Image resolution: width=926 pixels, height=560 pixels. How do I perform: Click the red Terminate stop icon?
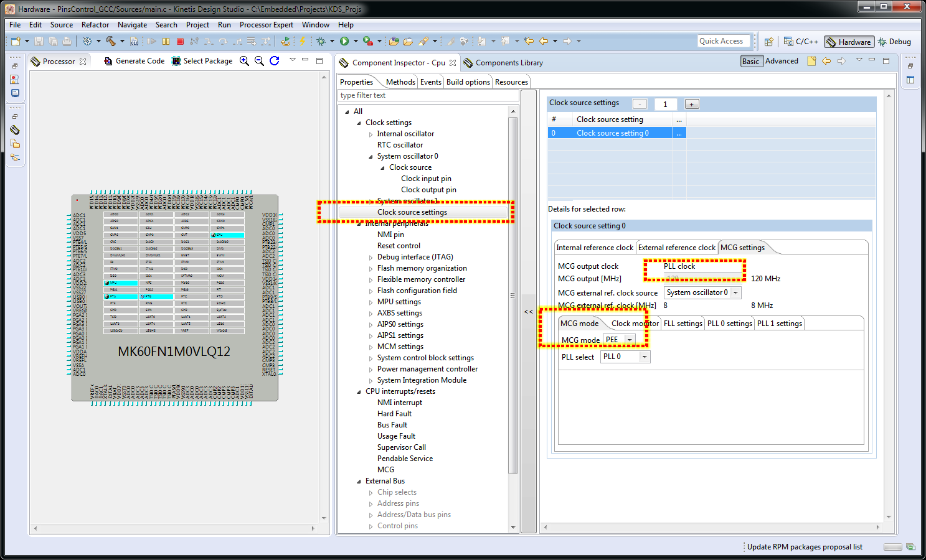pyautogui.click(x=180, y=42)
